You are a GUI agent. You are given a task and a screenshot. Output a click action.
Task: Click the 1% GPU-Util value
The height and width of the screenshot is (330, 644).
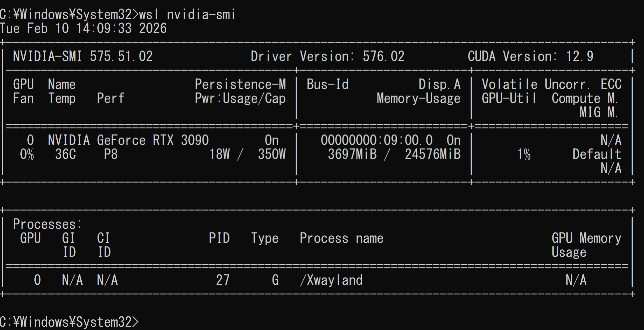523,155
